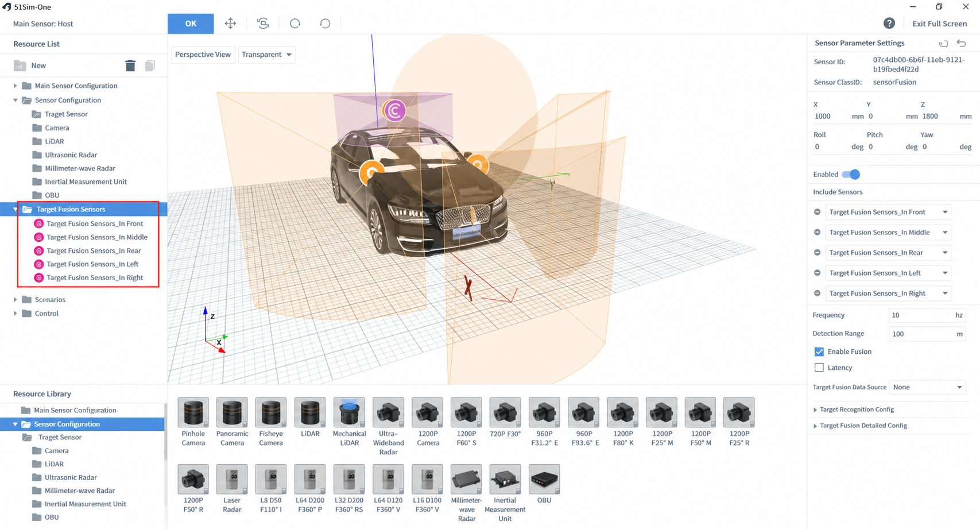Image resolution: width=980 pixels, height=529 pixels.
Task: Open help via the question mark icon
Action: (889, 24)
